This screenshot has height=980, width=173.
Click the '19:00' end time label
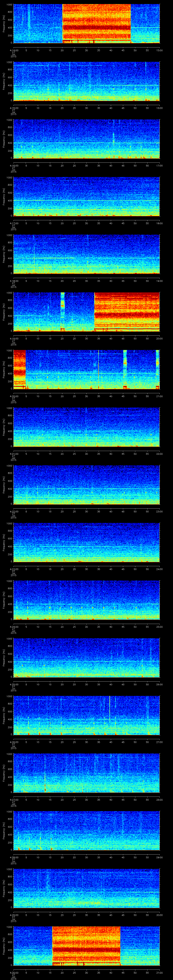pos(160,281)
